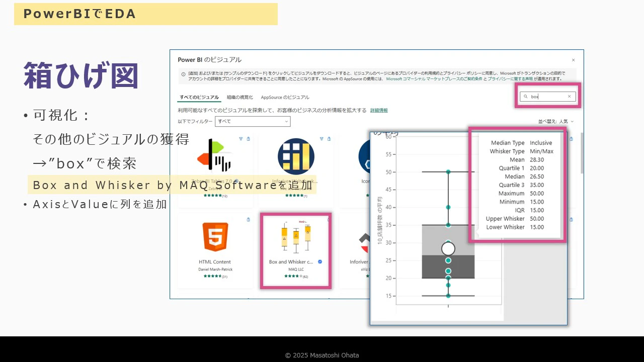Click the 'Median' value 26.50 in the tooltip
This screenshot has height=362, width=644.
click(x=537, y=176)
